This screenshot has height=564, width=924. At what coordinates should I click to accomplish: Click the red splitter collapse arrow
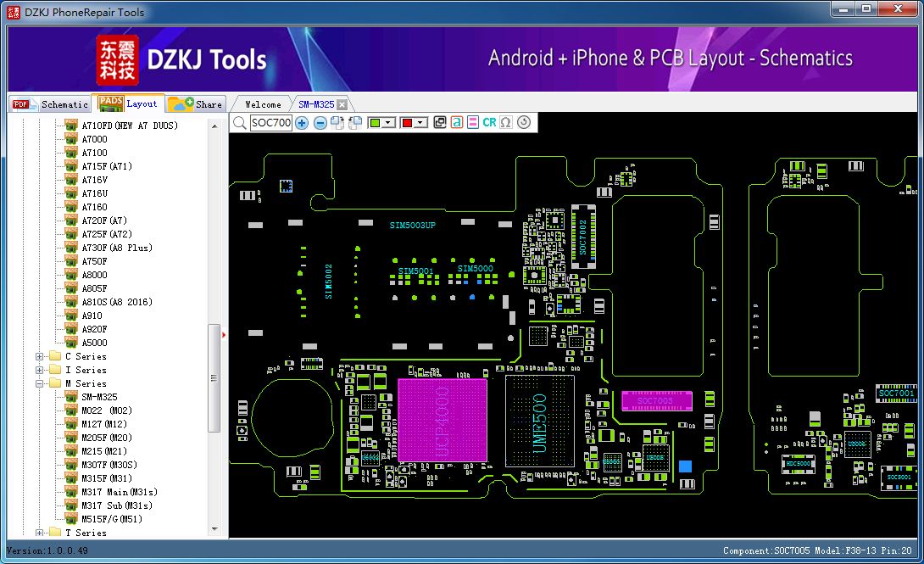[224, 335]
